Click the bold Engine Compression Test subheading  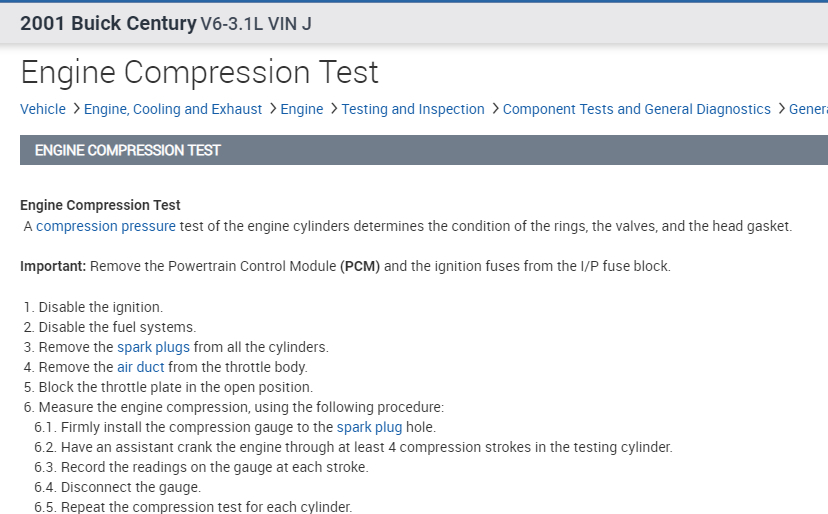coord(100,205)
